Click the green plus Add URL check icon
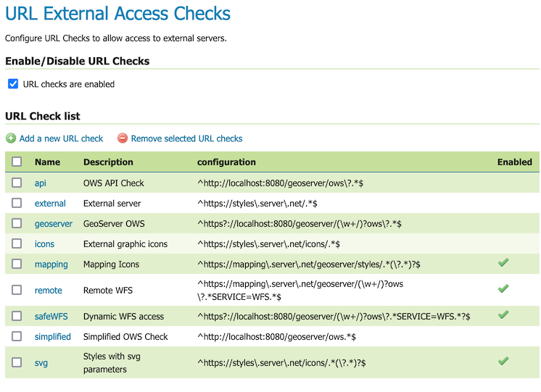This screenshot has height=392, width=541. click(x=11, y=138)
